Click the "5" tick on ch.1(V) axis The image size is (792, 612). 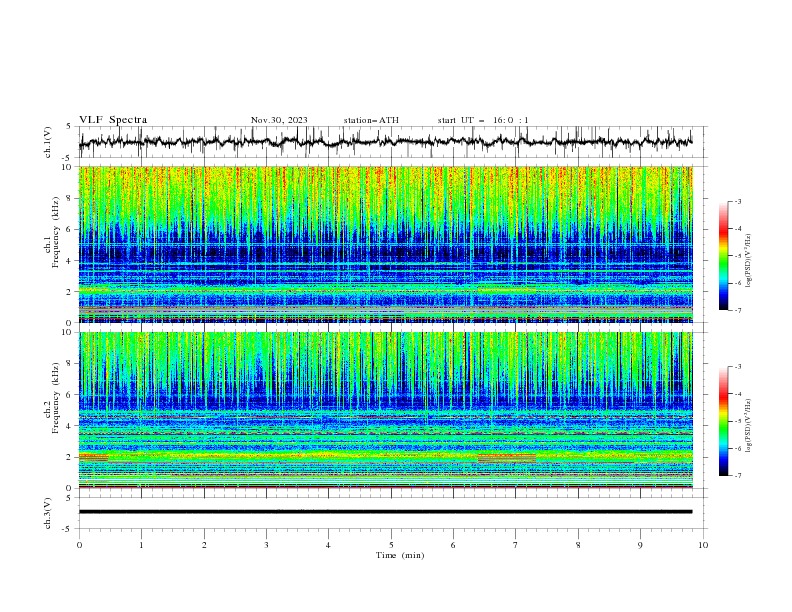[69, 127]
